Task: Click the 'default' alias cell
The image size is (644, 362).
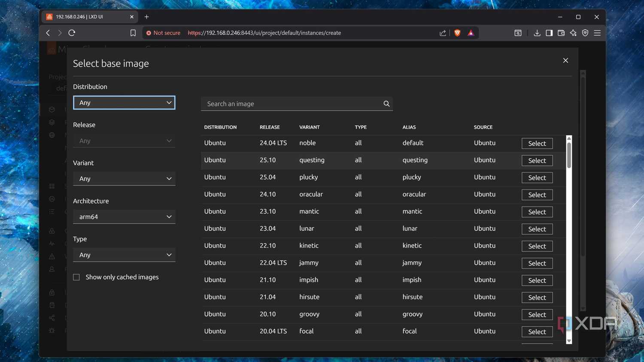Action: click(x=413, y=143)
